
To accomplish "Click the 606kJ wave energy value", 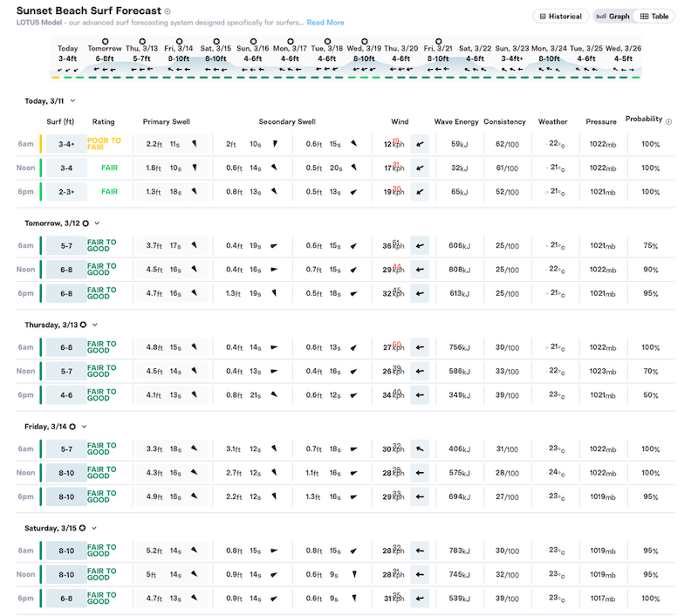I will (460, 246).
